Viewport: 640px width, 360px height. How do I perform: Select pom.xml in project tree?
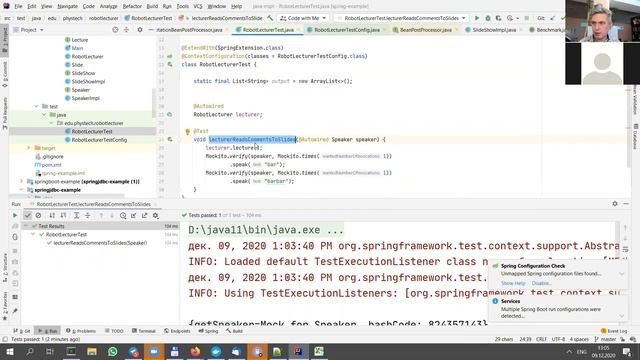(51, 165)
